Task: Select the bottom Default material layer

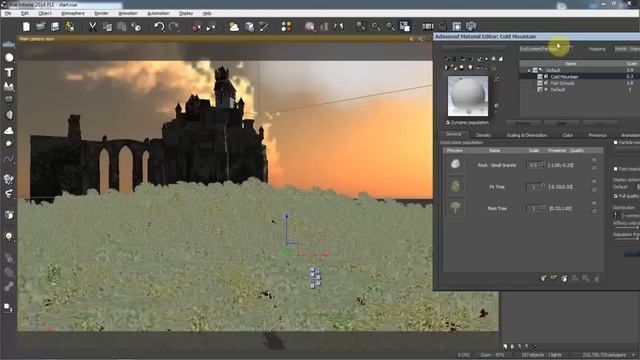Action: point(558,89)
